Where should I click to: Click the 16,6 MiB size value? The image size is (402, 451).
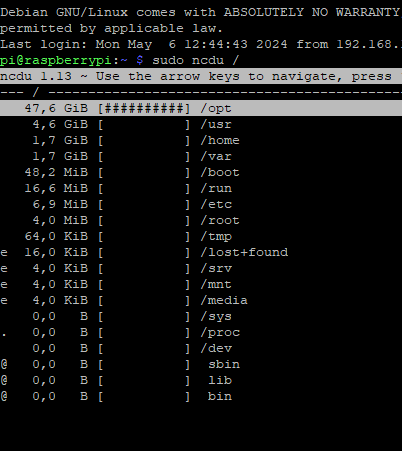pos(56,188)
